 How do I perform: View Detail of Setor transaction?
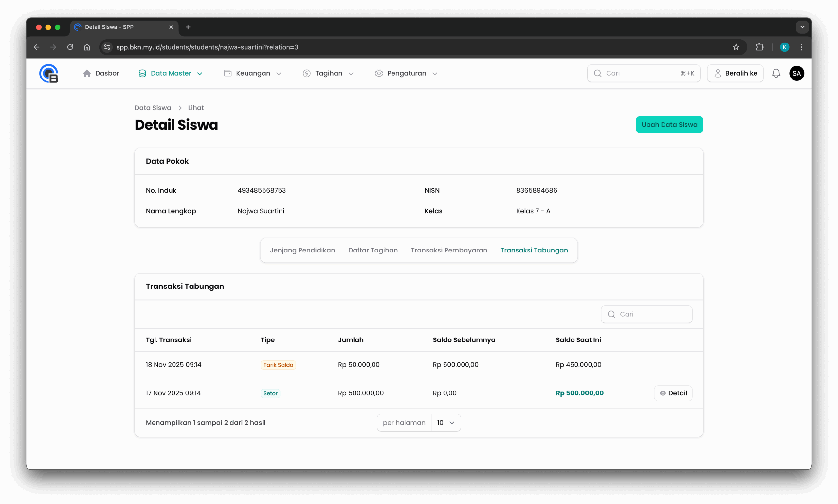pos(673,393)
